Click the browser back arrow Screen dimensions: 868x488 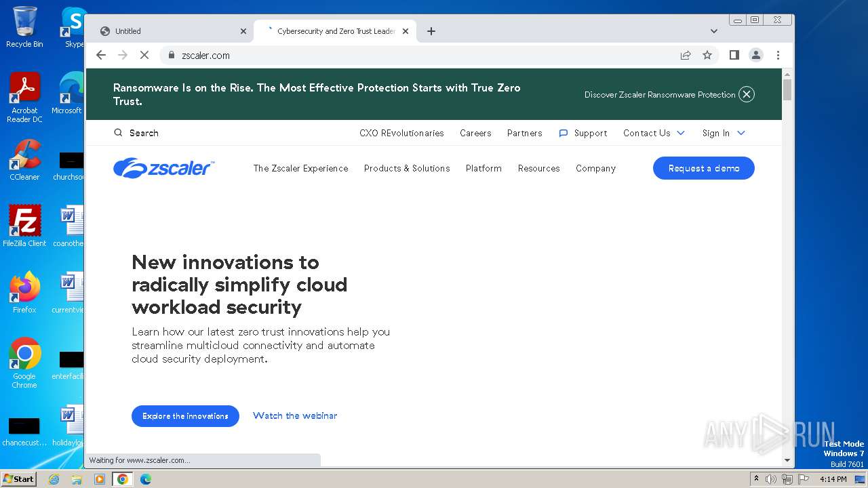101,55
